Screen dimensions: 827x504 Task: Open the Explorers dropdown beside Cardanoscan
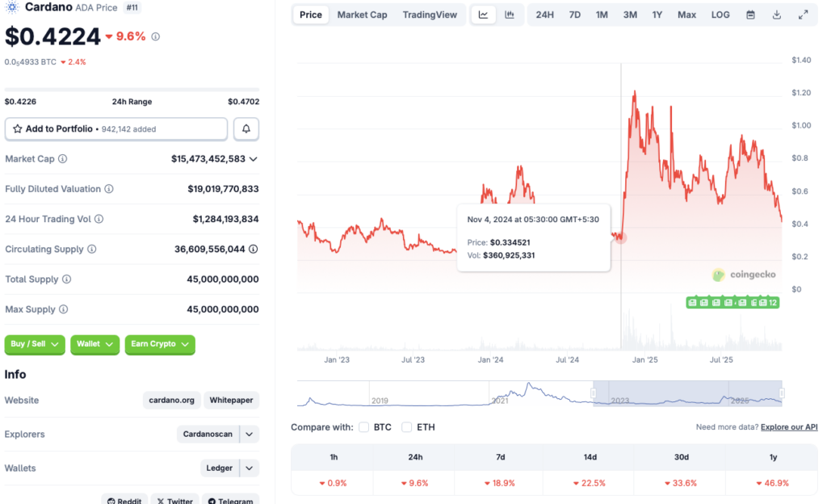pyautogui.click(x=248, y=434)
